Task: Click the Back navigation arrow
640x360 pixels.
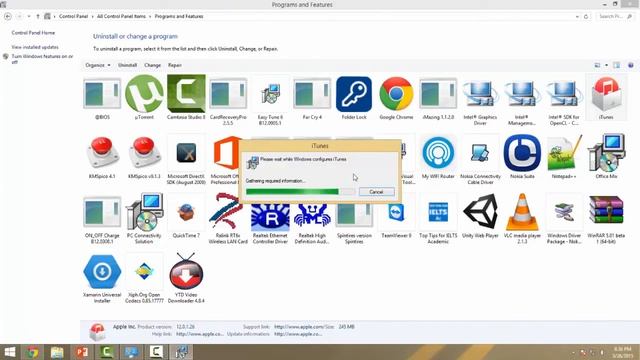Action: 8,16
